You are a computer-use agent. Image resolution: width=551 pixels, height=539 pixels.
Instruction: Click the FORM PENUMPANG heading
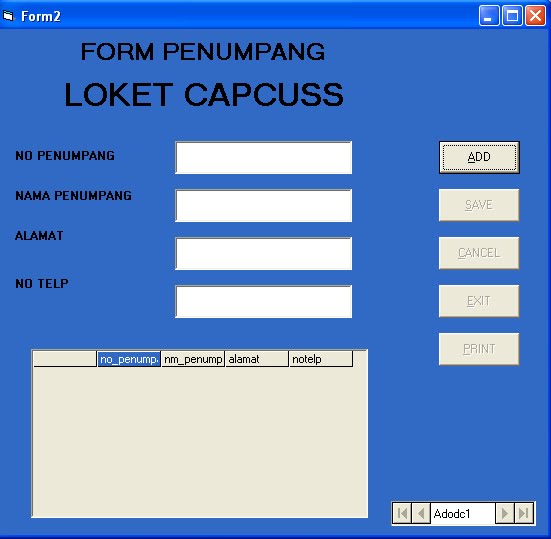click(x=203, y=52)
